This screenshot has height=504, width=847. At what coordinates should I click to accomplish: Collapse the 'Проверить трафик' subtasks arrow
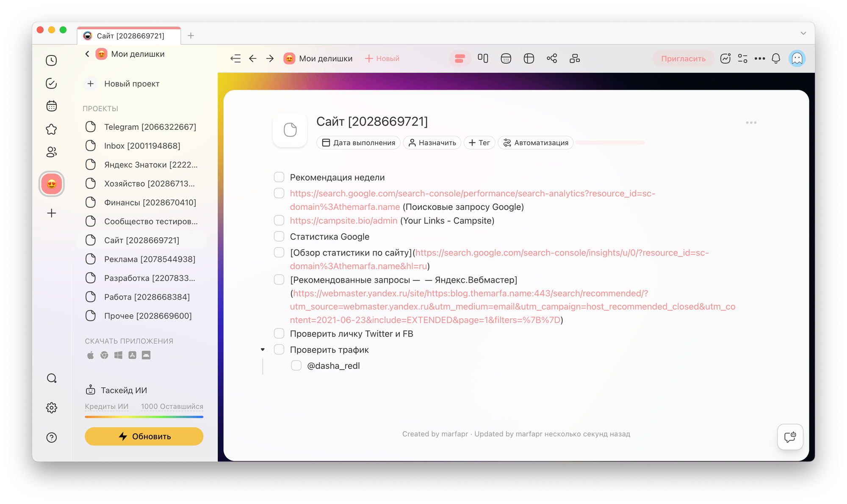click(x=263, y=350)
